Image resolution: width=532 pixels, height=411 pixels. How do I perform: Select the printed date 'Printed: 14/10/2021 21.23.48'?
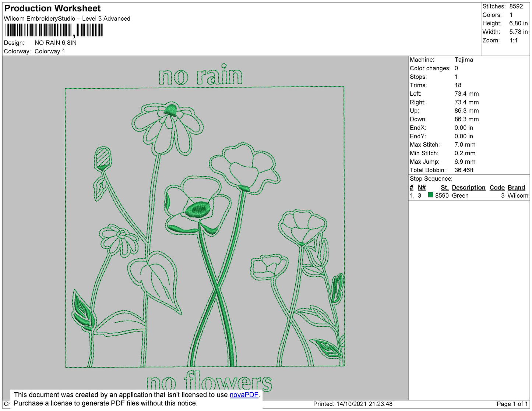(353, 404)
